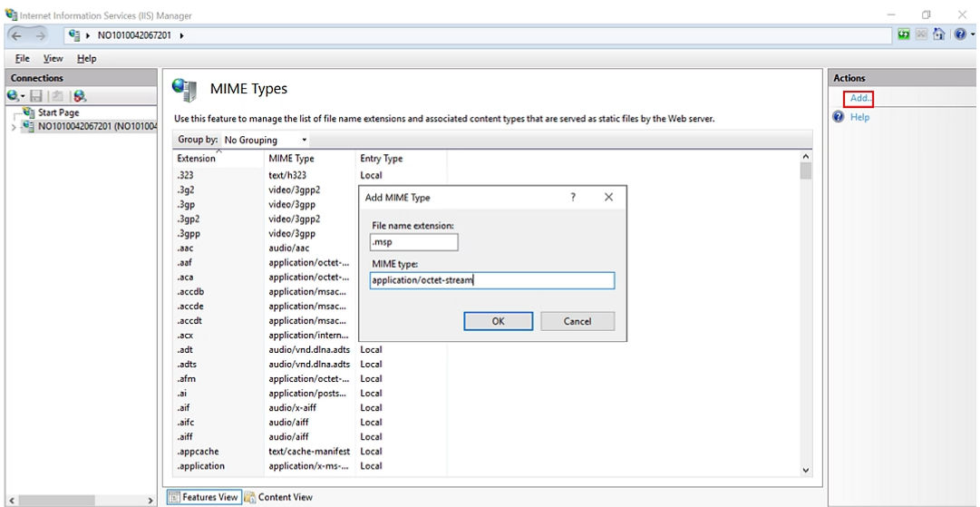This screenshot has width=980, height=507.
Task: Click the Create New Connection globe icon
Action: point(13,96)
